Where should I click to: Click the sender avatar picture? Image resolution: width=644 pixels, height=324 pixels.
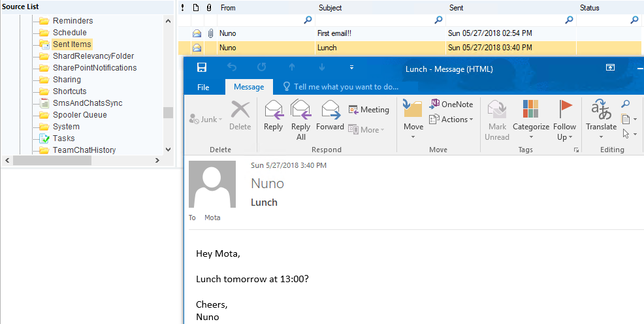pos(212,184)
